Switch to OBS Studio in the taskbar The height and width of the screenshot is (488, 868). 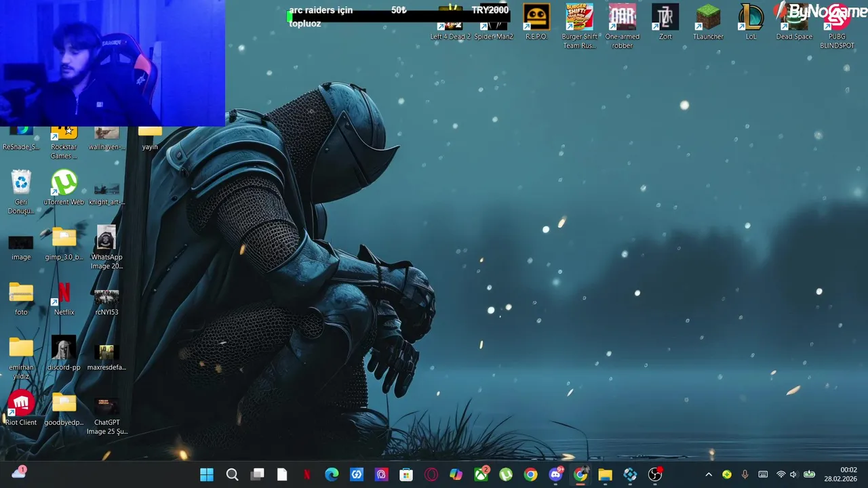(x=655, y=474)
